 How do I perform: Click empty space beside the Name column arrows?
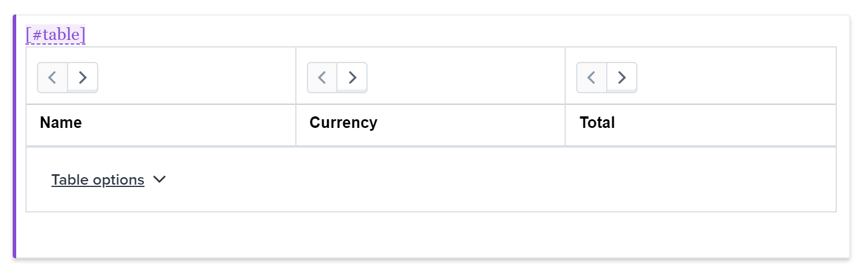[196, 78]
